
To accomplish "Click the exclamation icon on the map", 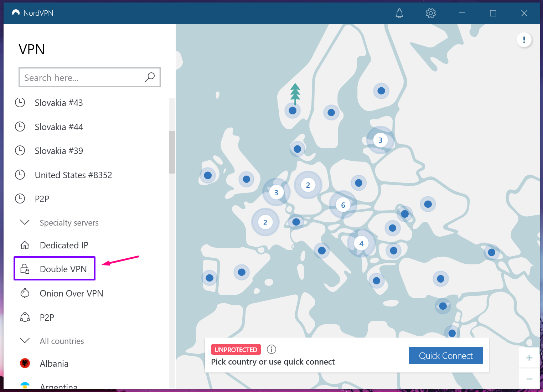I will coord(524,40).
